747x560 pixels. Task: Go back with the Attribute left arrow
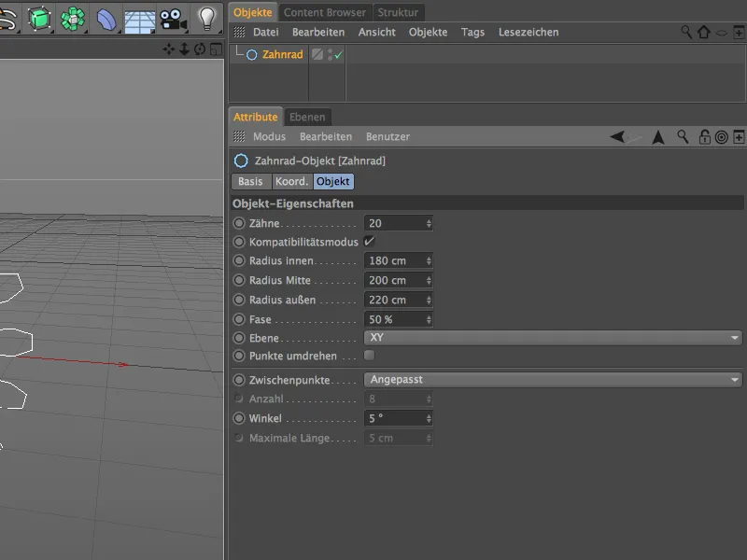click(x=617, y=137)
